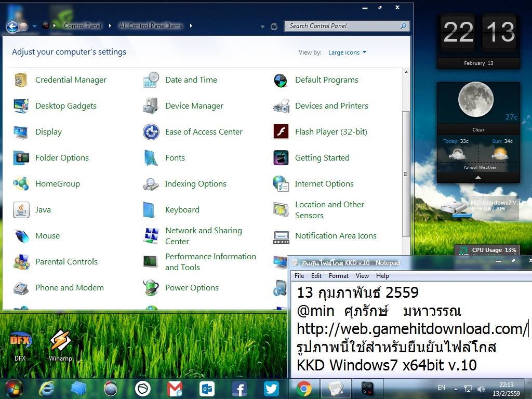The image size is (532, 399).
Task: Click Parental Controls icon
Action: [21, 262]
